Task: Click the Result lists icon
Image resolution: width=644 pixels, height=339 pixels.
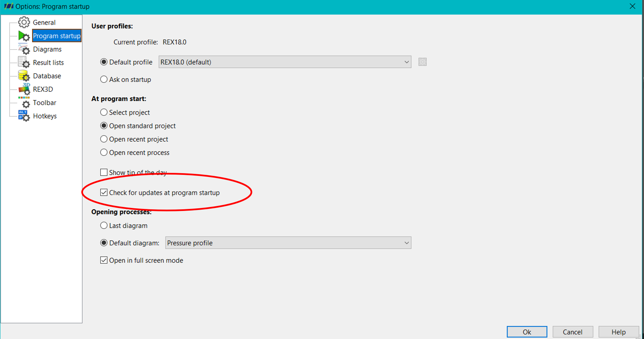Action: pos(24,63)
